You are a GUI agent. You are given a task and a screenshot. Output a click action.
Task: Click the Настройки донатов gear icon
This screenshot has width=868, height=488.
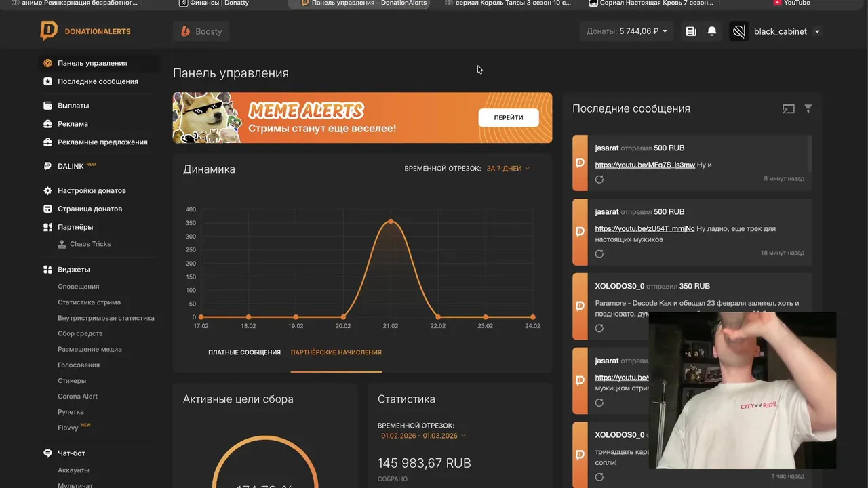click(47, 191)
